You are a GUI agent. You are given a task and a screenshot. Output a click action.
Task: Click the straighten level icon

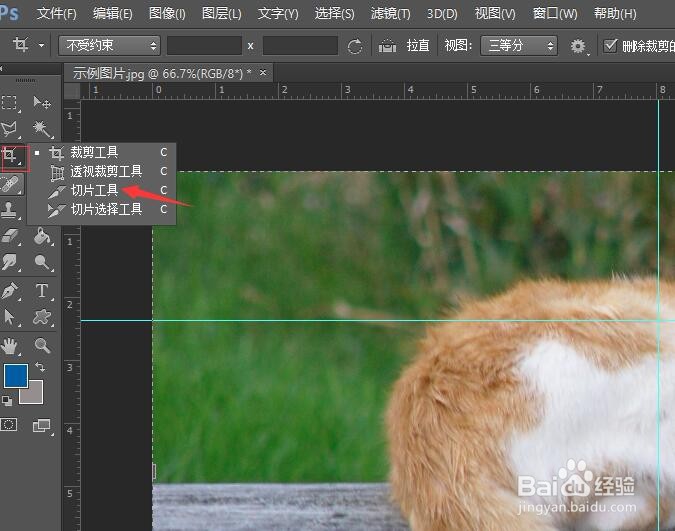click(387, 46)
